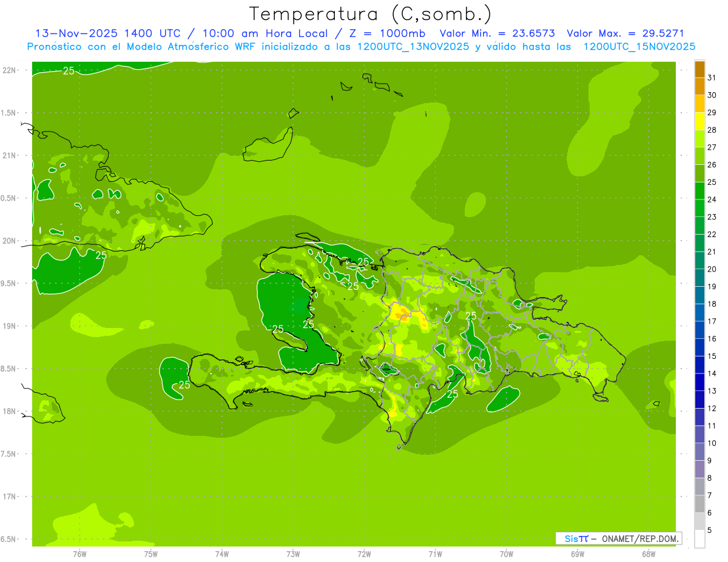The image size is (728, 562).
Task: Click the Great Inagua island outline near 21N
Action: [x=268, y=147]
